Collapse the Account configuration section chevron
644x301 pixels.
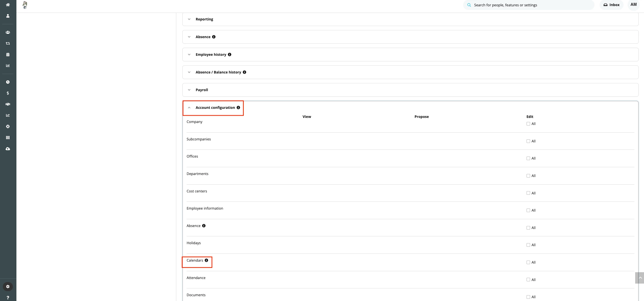click(189, 108)
